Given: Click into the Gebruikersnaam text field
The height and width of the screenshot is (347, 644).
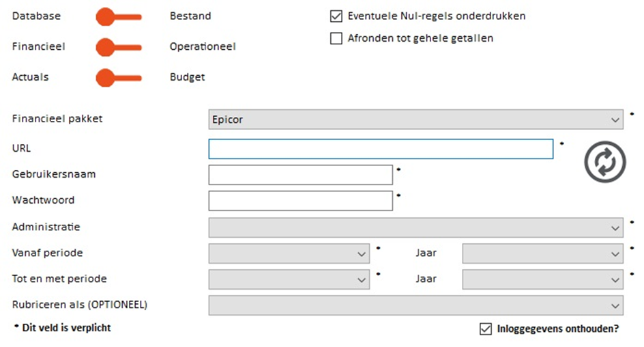Looking at the screenshot, I should [x=301, y=175].
